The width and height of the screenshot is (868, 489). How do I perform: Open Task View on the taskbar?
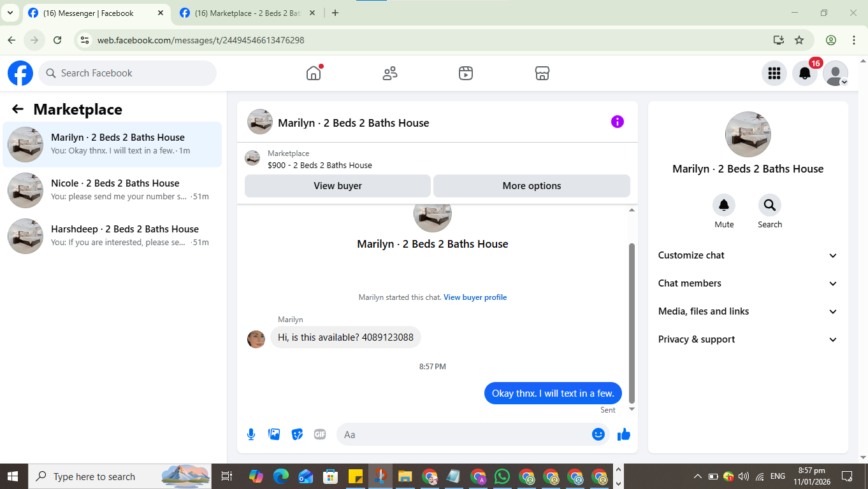point(226,476)
